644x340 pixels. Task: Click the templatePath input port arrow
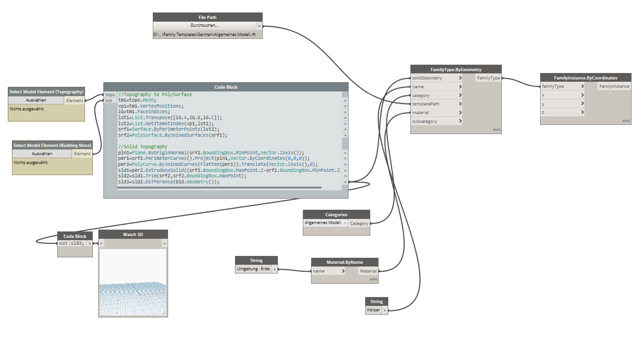(x=460, y=104)
